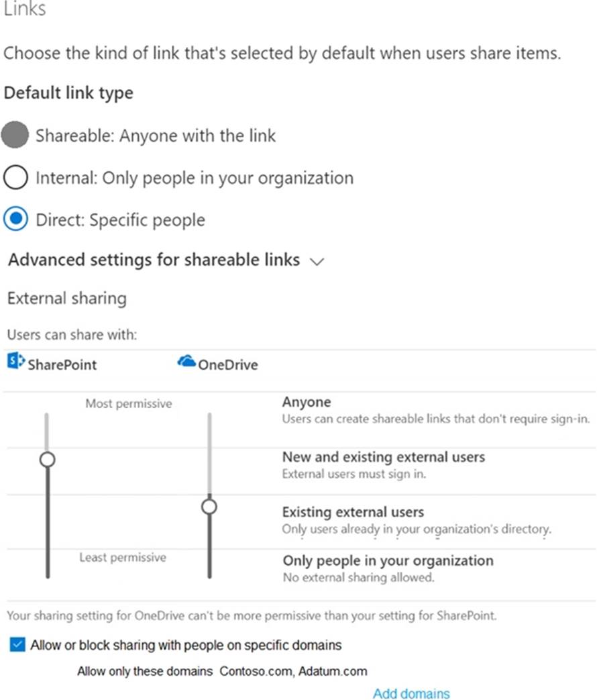597x700 pixels.
Task: Click New and existing external users option
Action: click(x=383, y=457)
